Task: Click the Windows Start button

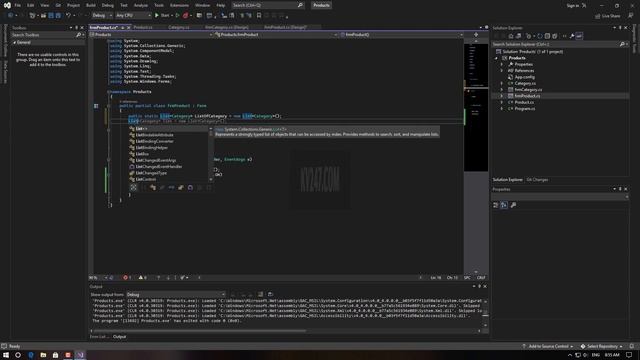Action: [x=6, y=355]
